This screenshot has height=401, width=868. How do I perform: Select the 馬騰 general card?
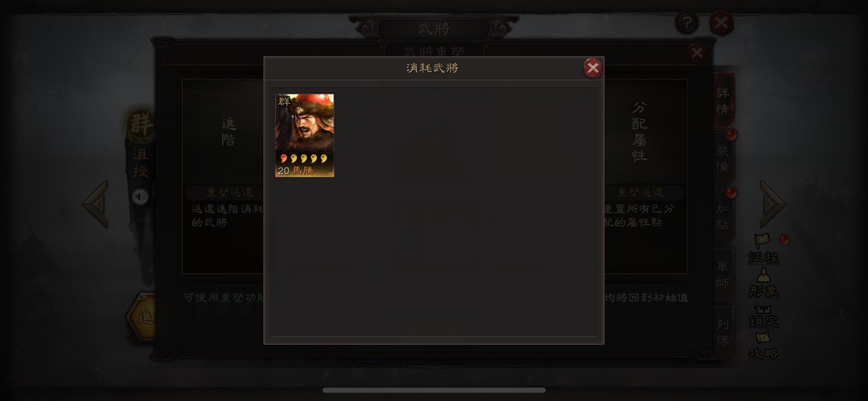[304, 136]
